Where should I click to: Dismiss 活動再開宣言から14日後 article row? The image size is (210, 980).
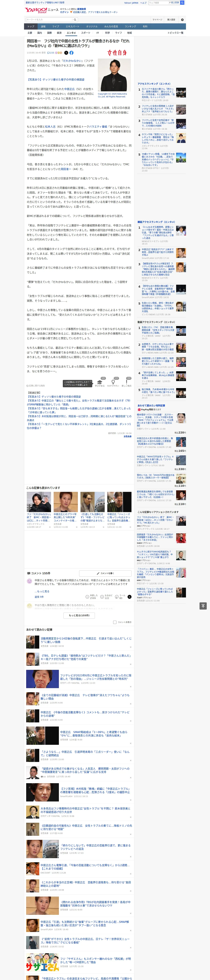(130, 647)
